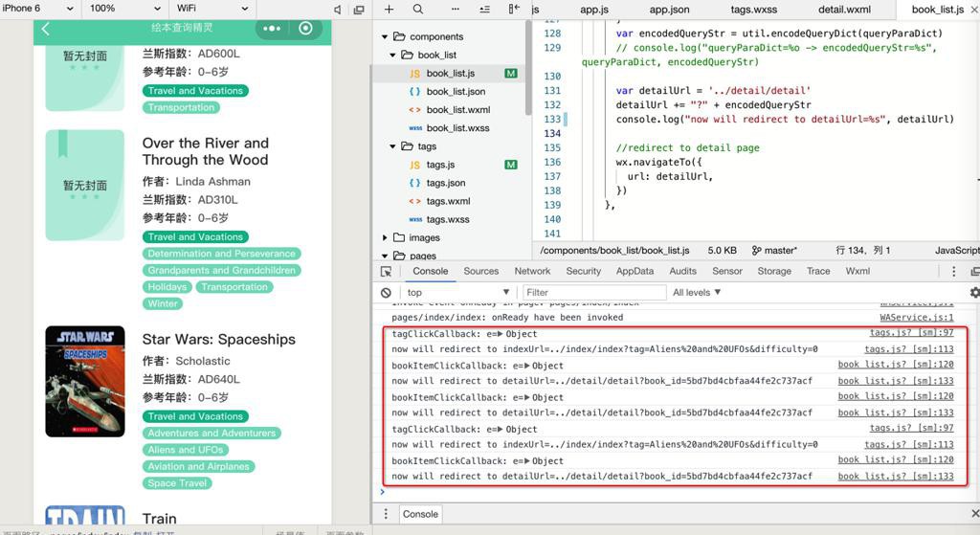Open the file tree more options ellipsis
The image size is (980, 535).
point(455,9)
